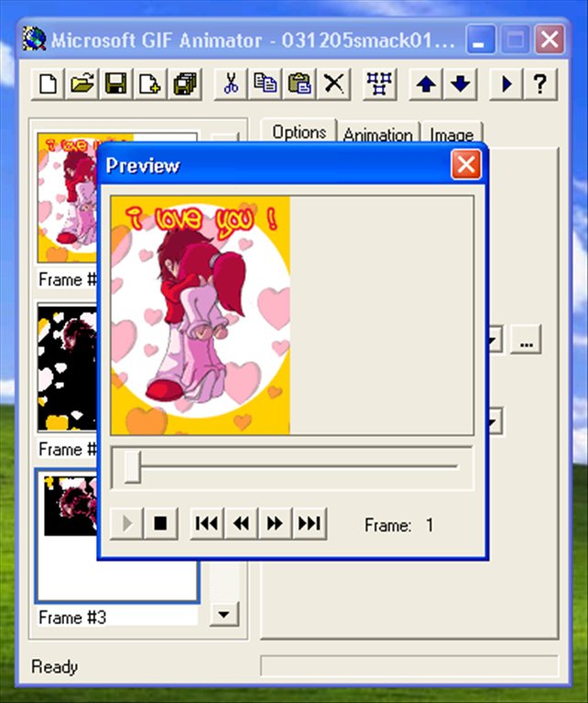The image size is (588, 703).
Task: Click the preview image in the Preview dialog
Action: (201, 315)
